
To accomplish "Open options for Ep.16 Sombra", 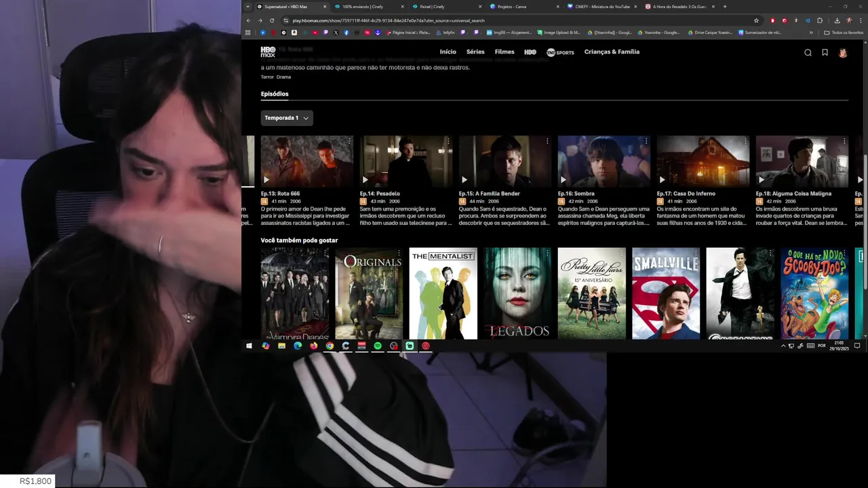I will (646, 141).
